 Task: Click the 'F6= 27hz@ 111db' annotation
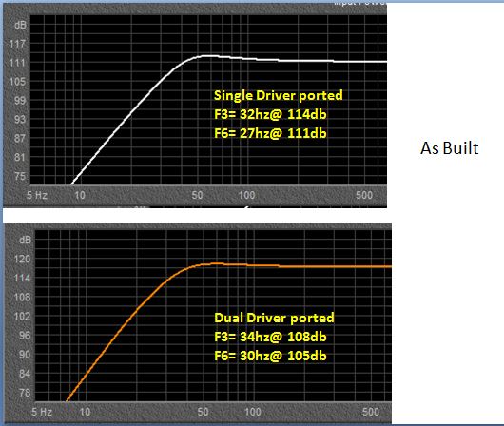270,133
